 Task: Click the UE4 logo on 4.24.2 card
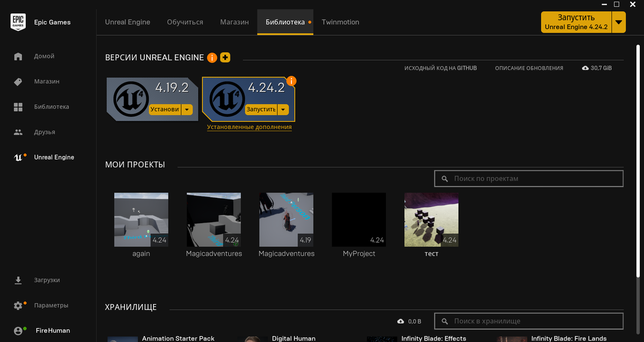pos(227,100)
